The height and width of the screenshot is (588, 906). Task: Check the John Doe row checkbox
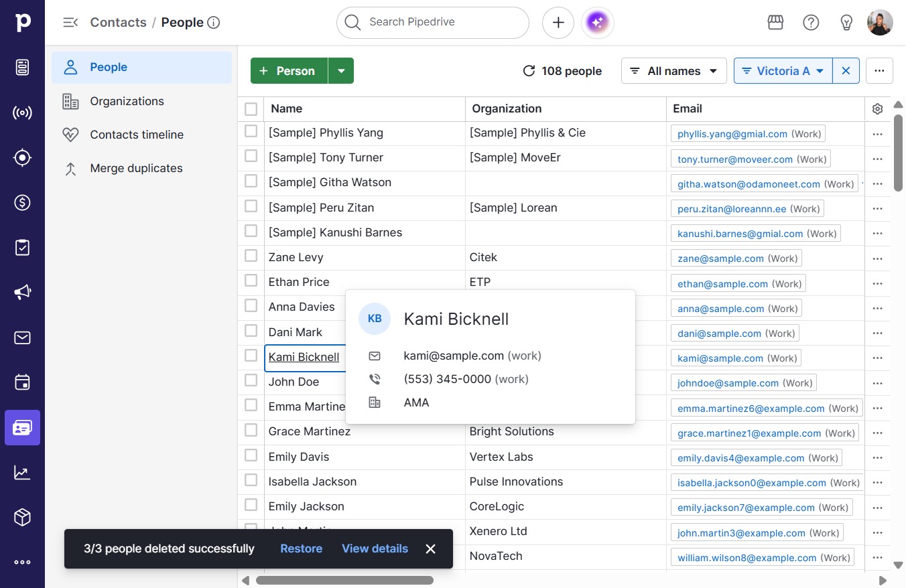pos(251,380)
